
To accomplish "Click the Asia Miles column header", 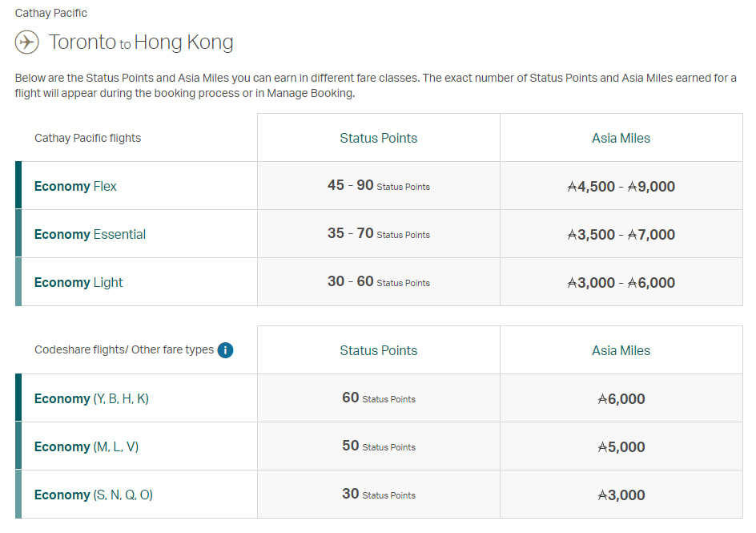I will click(x=621, y=137).
